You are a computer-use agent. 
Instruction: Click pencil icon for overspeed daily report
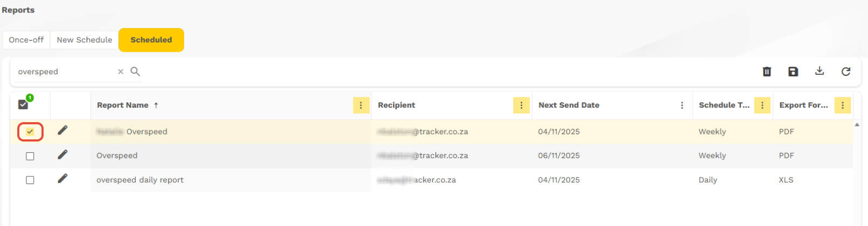coord(62,179)
